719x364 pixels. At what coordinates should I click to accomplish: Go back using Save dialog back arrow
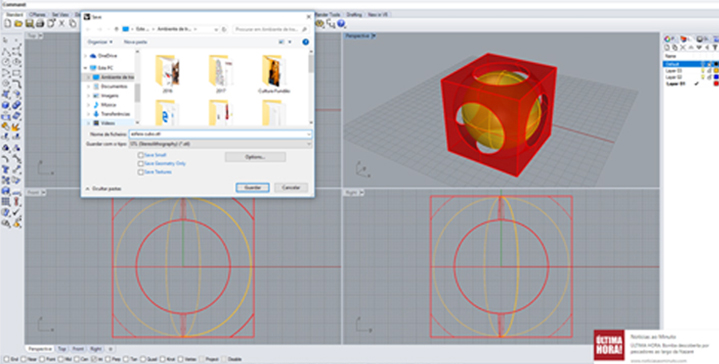coord(88,29)
